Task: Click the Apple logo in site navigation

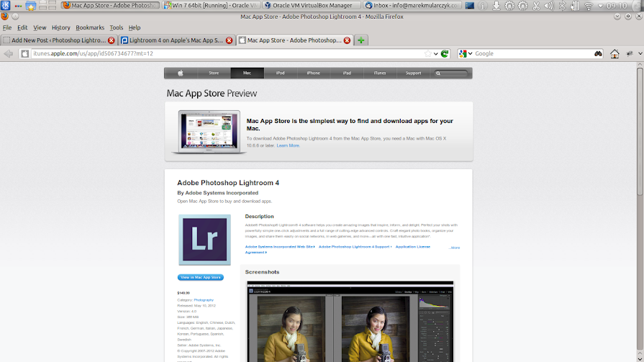Action: coord(181,73)
